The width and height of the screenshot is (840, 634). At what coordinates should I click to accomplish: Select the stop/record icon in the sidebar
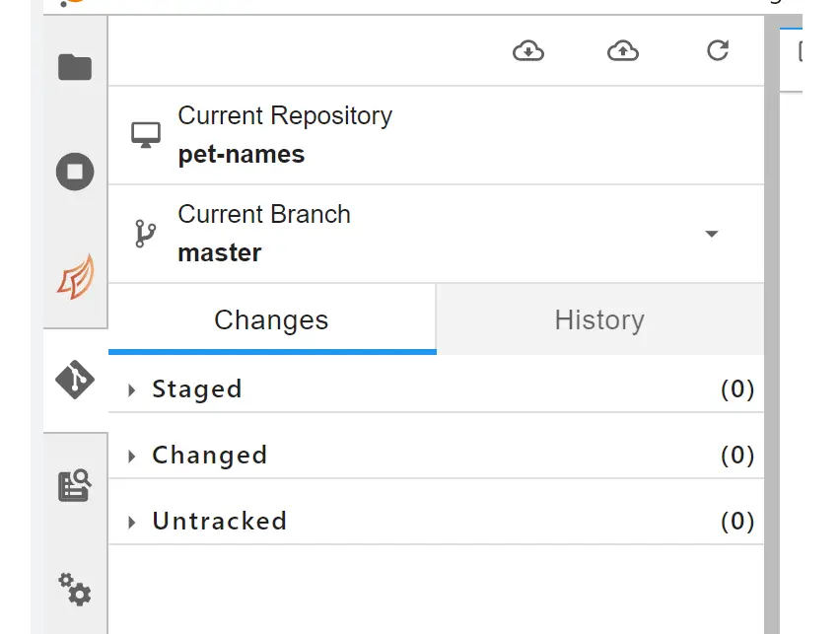[73, 170]
